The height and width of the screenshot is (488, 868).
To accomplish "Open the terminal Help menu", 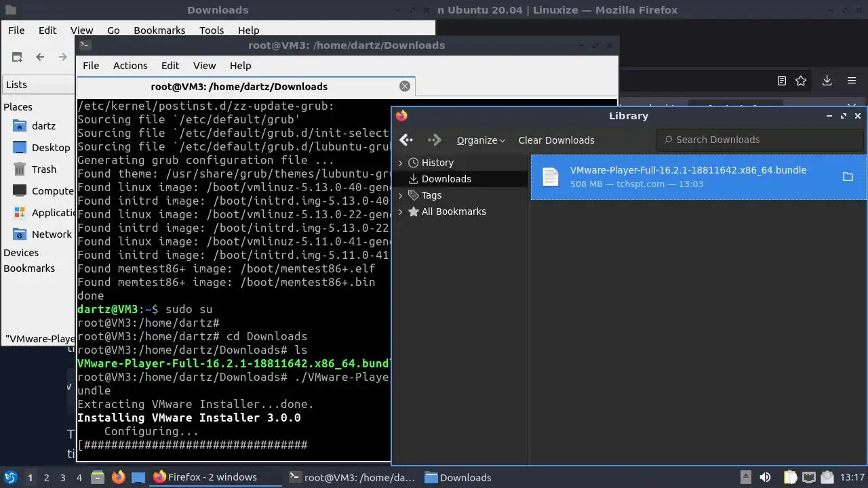I will coord(241,66).
